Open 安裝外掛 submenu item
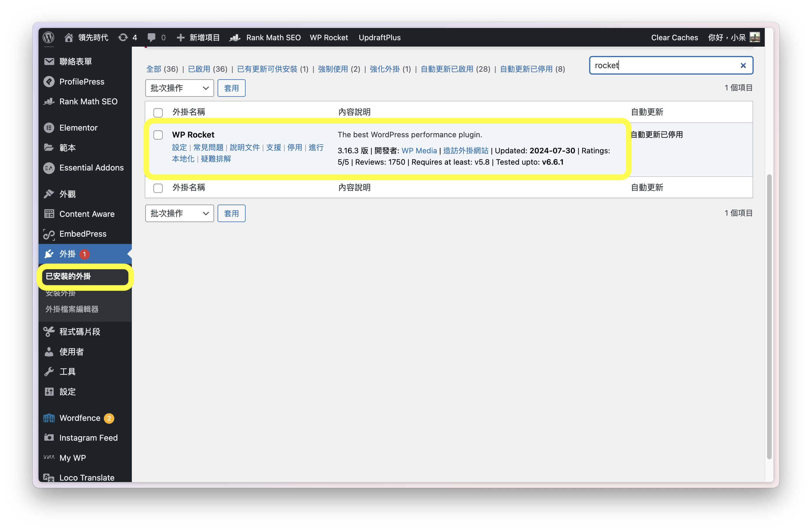Viewport: 812px width, 531px height. pyautogui.click(x=60, y=293)
